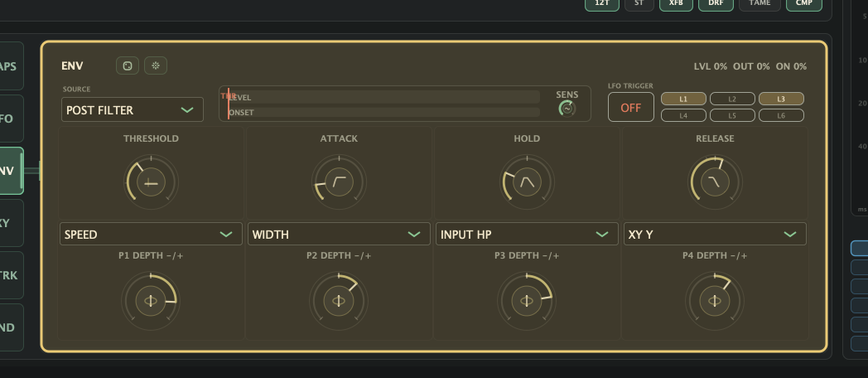Toggle LFO trigger L1
Screen dimensions: 868x378
click(683, 99)
